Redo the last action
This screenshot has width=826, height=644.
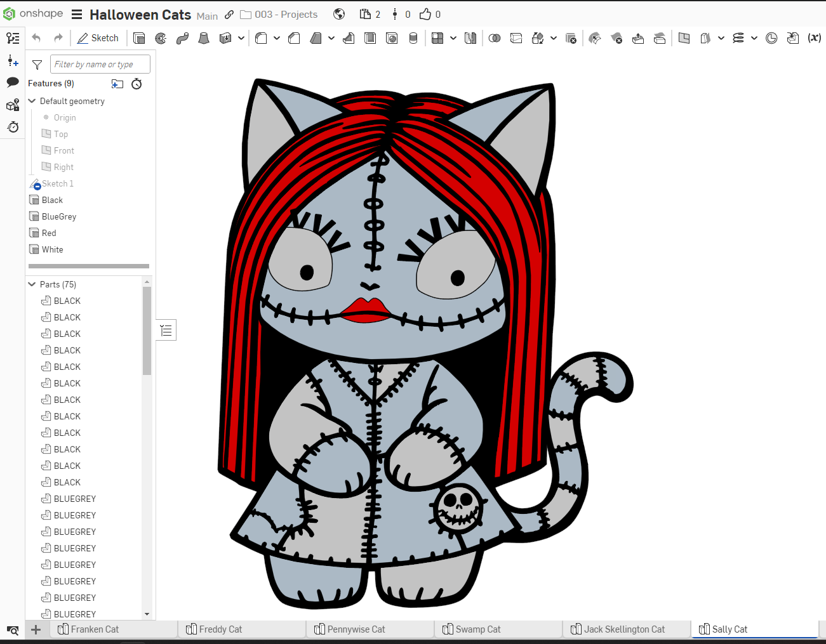click(58, 38)
